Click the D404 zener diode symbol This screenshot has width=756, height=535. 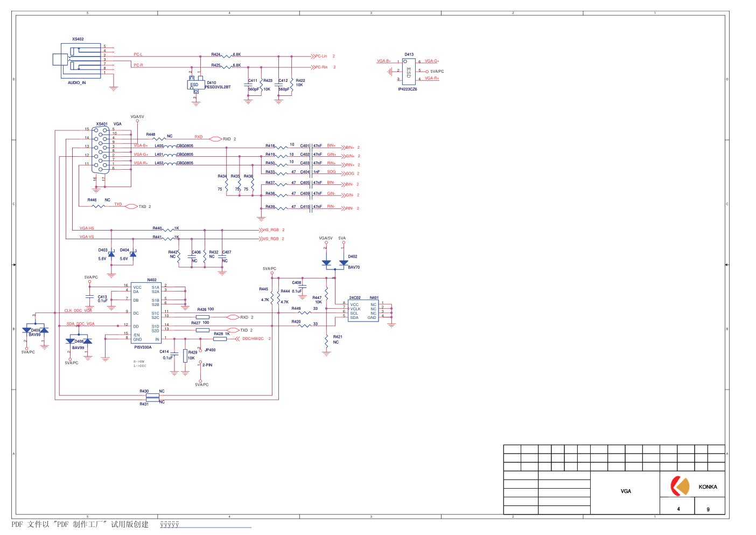coord(133,254)
